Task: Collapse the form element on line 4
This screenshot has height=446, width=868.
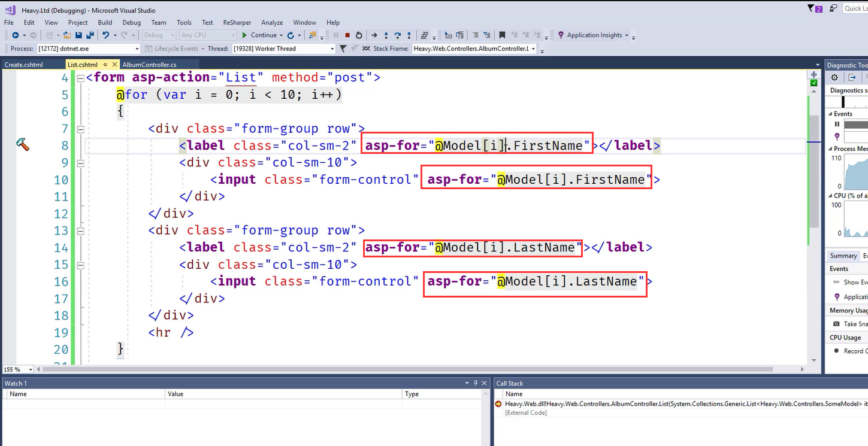Action: [80, 78]
